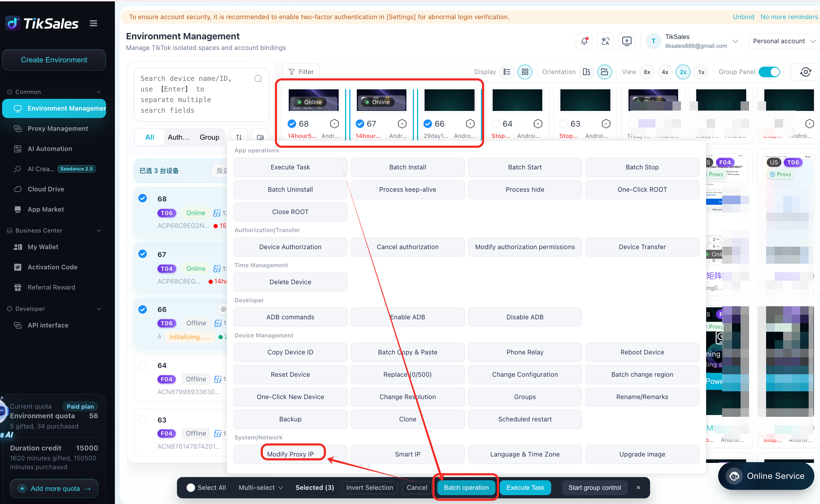Open the device 68 screen thumbnail
The width and height of the screenshot is (820, 504).
pos(314,100)
